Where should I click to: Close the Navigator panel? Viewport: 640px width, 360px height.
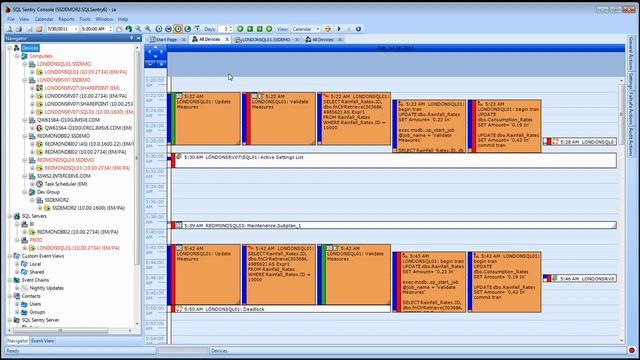point(138,38)
